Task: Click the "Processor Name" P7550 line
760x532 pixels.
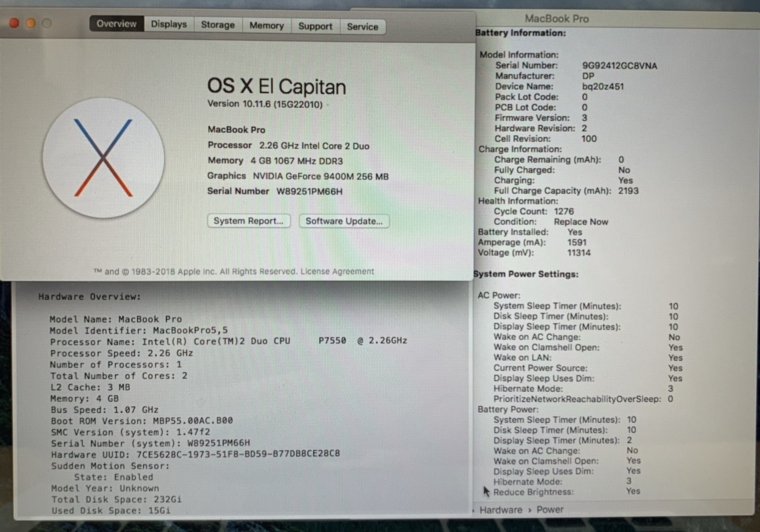Action: (229, 341)
